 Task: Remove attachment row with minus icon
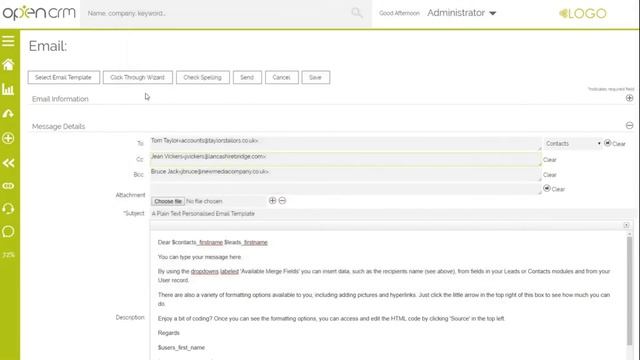coord(282,201)
